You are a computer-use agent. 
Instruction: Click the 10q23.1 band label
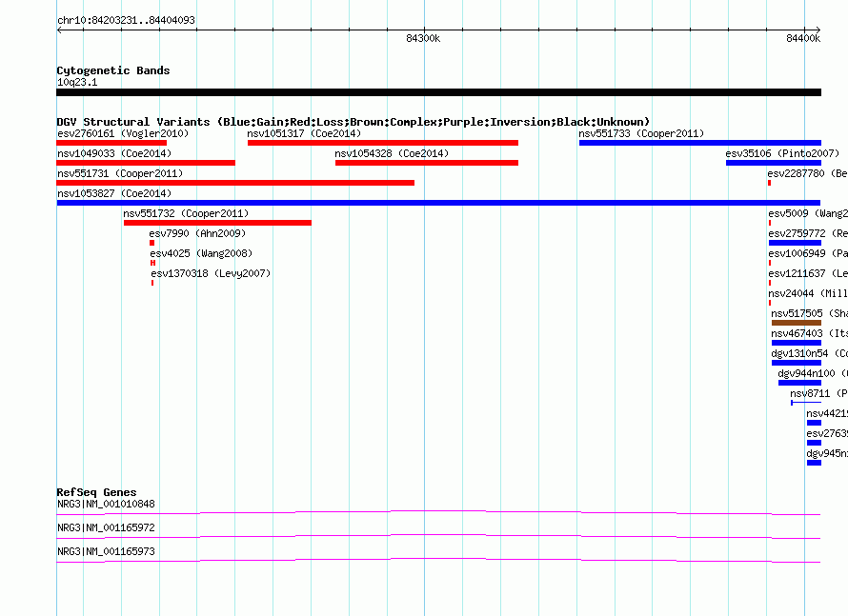[77, 82]
